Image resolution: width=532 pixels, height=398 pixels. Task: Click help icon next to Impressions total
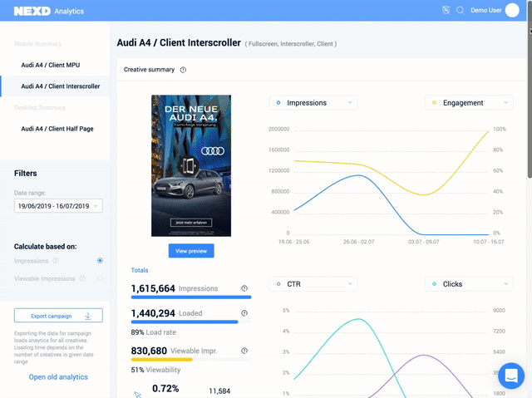coord(244,288)
